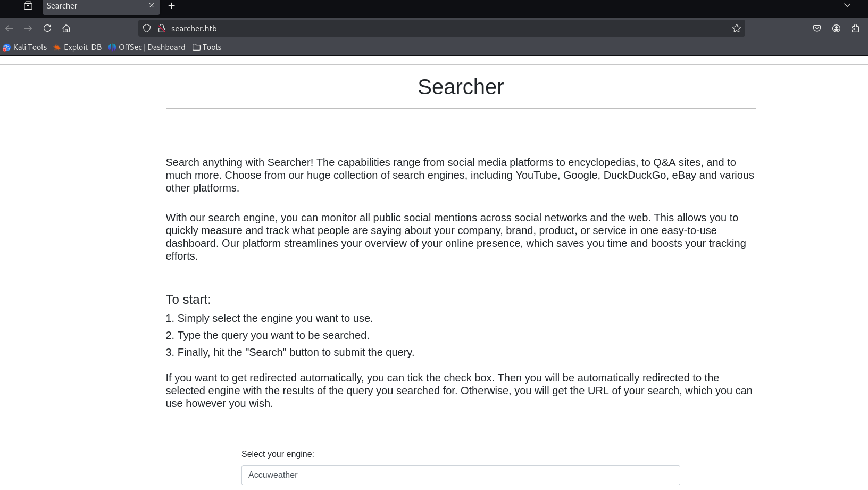
Task: Open the tracking protection shield
Action: click(x=147, y=28)
